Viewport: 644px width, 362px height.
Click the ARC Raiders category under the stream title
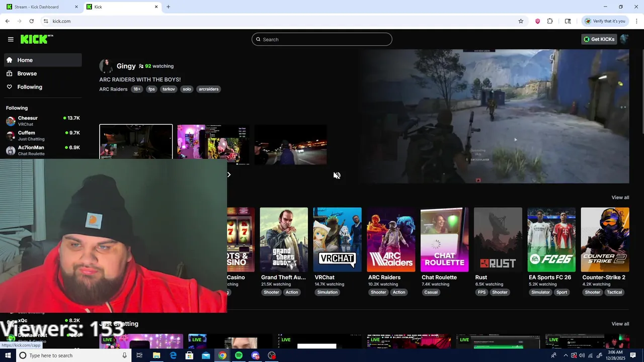click(x=113, y=89)
